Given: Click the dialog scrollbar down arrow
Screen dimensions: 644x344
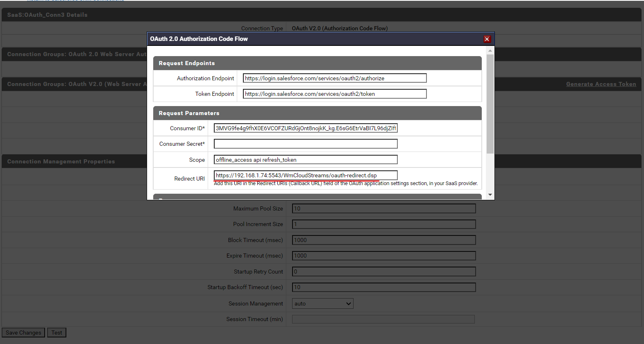Looking at the screenshot, I should [490, 195].
